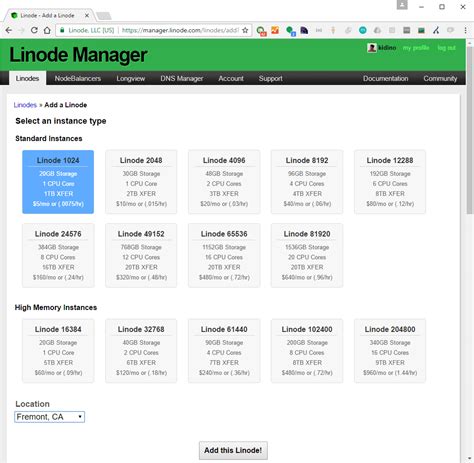Click the dark purple page extension icon

coord(304,30)
